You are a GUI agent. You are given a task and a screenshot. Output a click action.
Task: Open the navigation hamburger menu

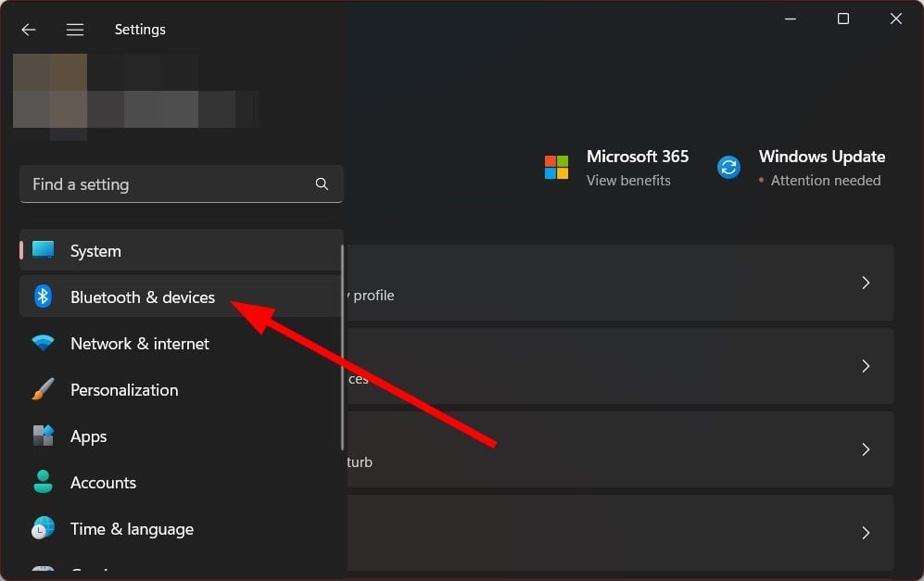pyautogui.click(x=74, y=29)
